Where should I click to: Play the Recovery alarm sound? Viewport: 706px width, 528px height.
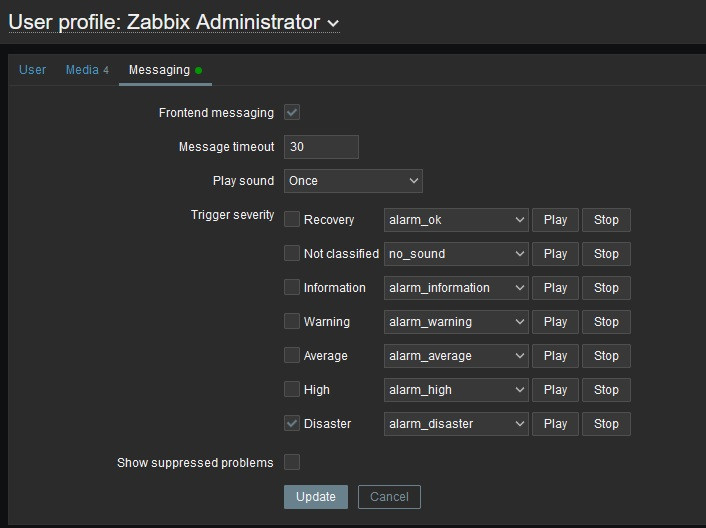pos(555,220)
